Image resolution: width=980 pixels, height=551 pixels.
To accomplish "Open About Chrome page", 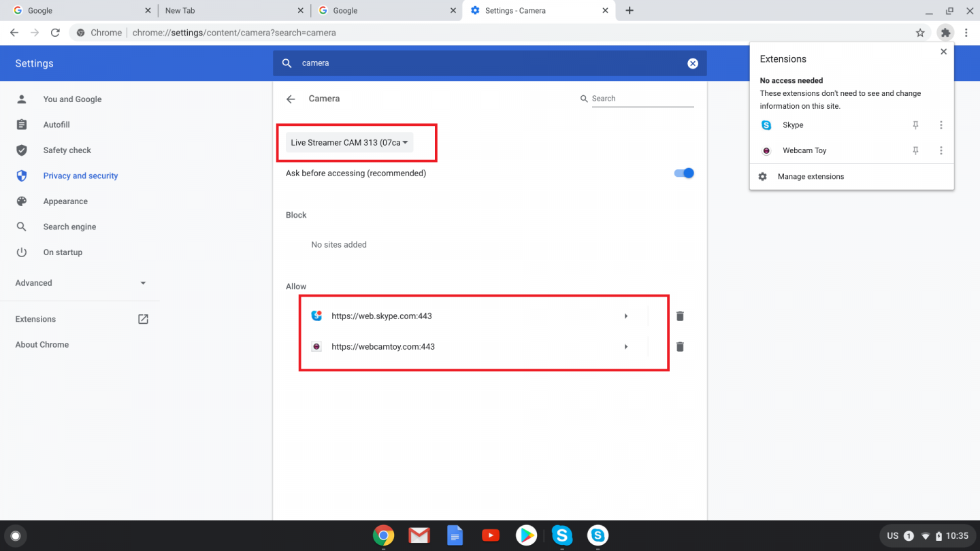I will [x=42, y=345].
